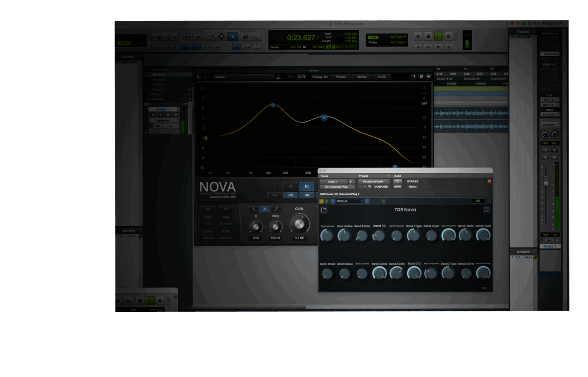Click Go to End transport button

(448, 47)
